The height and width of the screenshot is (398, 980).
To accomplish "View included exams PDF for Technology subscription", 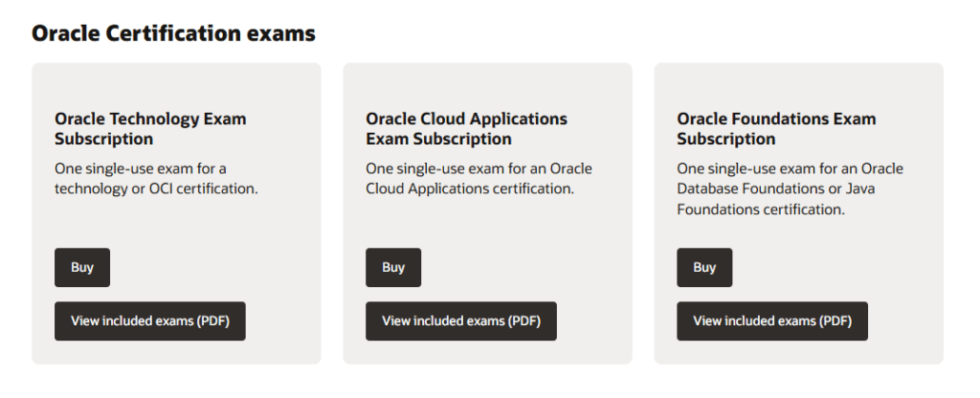I will click(149, 321).
